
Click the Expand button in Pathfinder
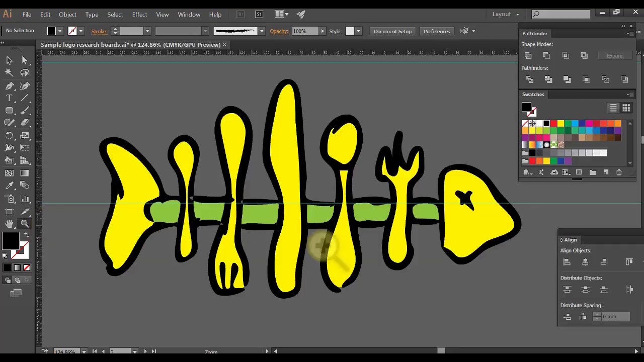click(615, 56)
